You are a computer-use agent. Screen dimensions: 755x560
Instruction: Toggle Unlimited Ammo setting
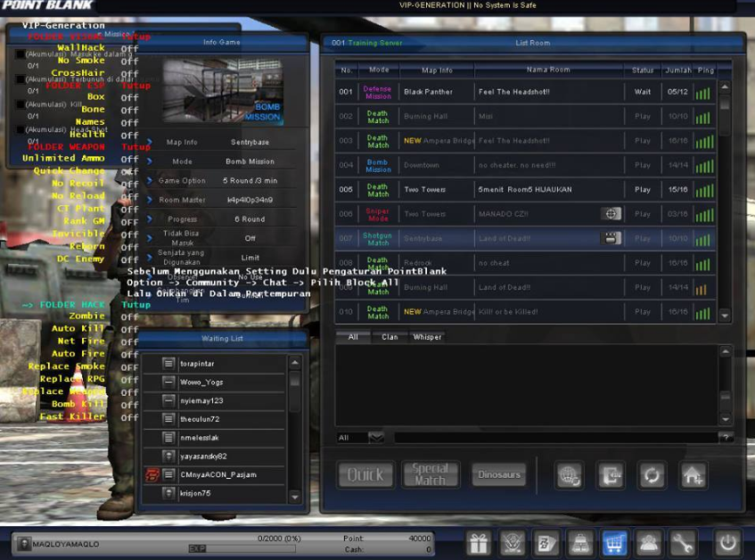pos(130,158)
